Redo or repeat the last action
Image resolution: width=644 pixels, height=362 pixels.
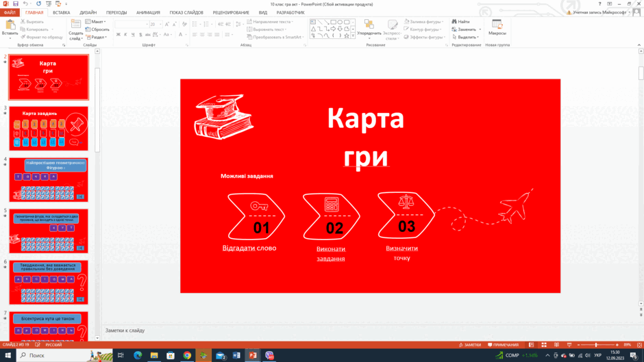[x=38, y=3]
